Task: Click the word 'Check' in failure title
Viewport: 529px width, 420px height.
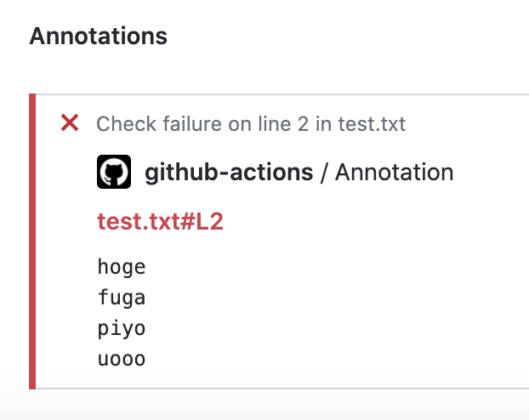Action: click(x=127, y=124)
